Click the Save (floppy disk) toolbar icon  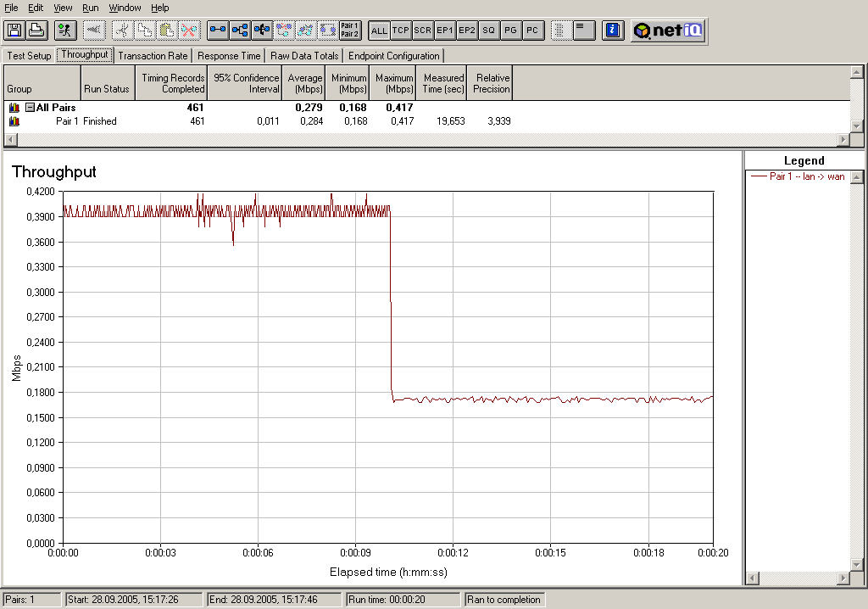(x=14, y=30)
